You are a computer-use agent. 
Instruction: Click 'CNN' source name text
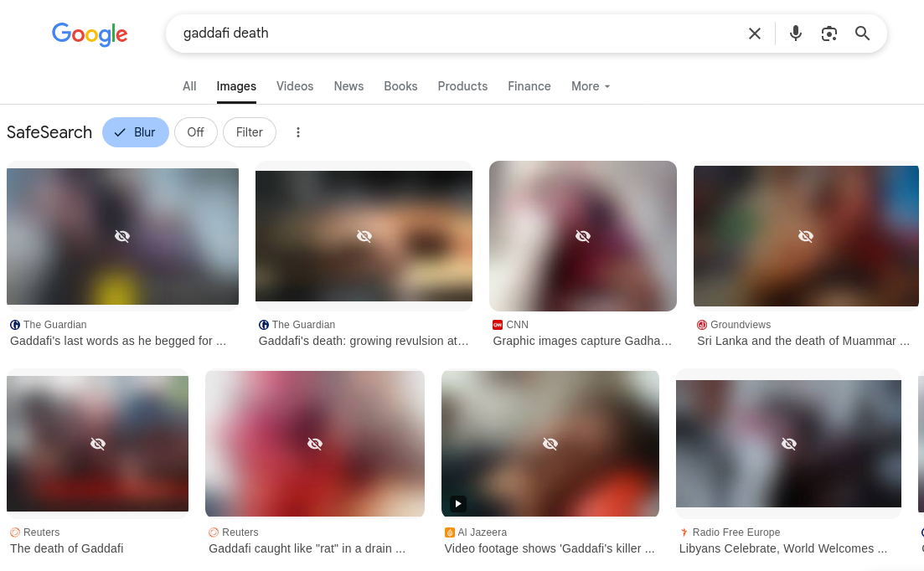pyautogui.click(x=518, y=325)
